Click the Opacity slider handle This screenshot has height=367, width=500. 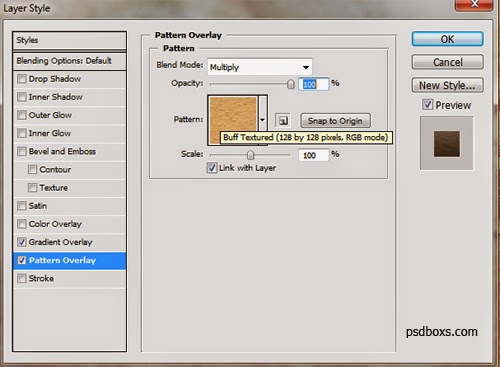coord(291,84)
